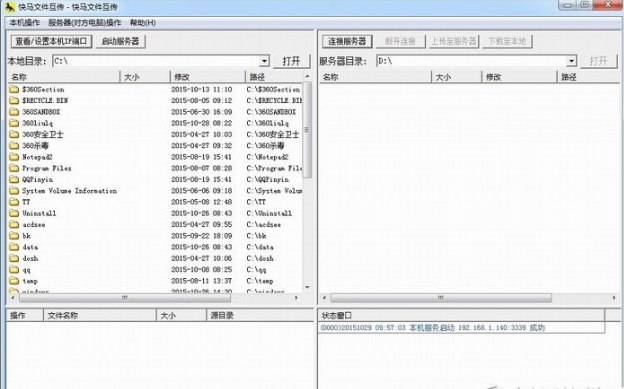Click the 360杀毒 folder icon

pyautogui.click(x=14, y=145)
